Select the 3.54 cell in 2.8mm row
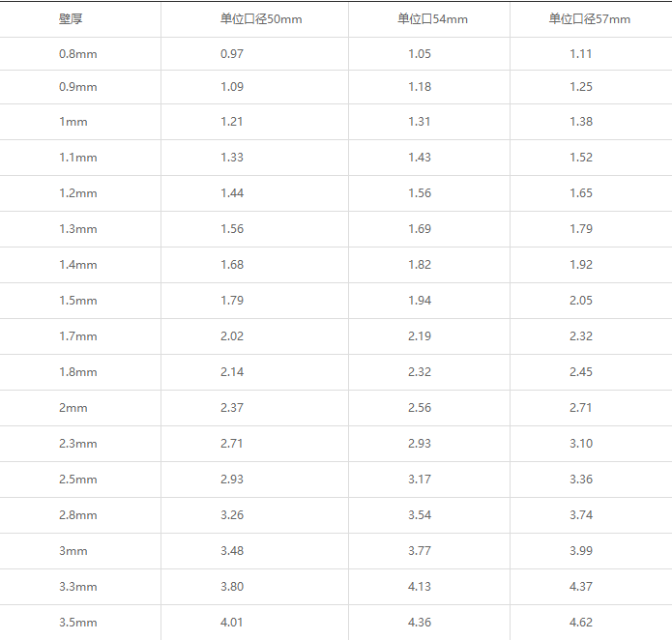672x640 pixels. coord(420,515)
